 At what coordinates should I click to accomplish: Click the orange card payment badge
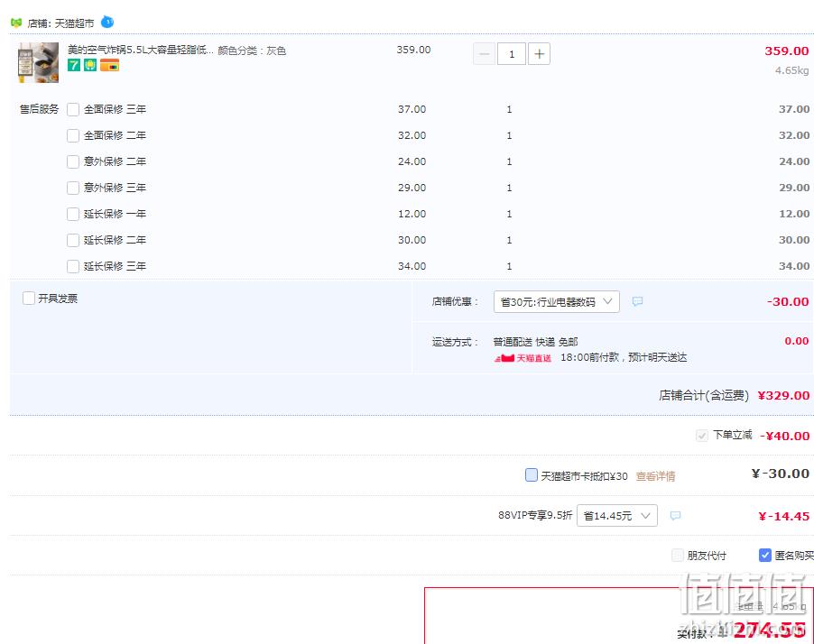tap(109, 65)
